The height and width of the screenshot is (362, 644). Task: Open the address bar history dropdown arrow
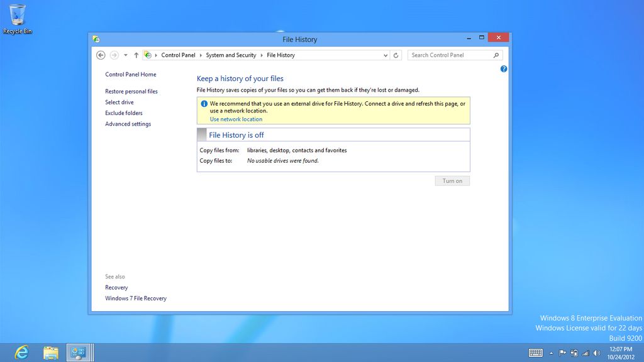(385, 55)
